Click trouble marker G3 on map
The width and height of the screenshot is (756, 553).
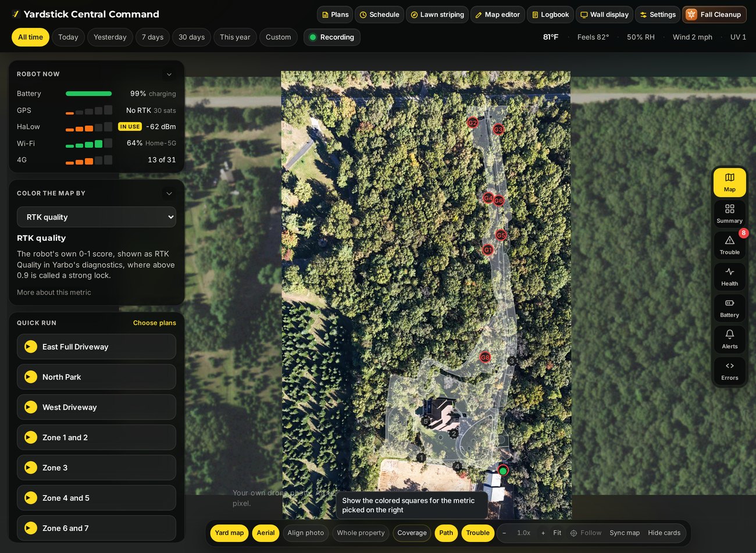click(498, 129)
